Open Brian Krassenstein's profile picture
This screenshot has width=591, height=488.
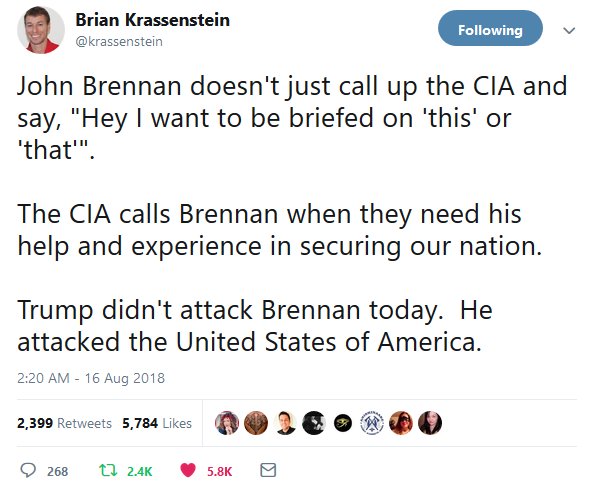[x=41, y=30]
